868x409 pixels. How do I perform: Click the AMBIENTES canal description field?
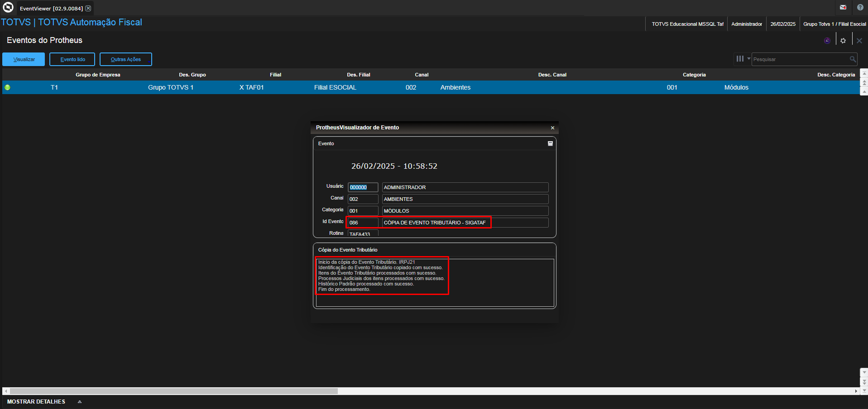(x=465, y=199)
